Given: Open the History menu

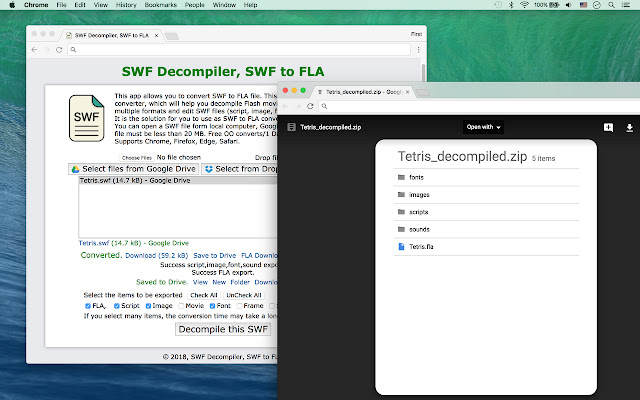Looking at the screenshot, I should 126,5.
